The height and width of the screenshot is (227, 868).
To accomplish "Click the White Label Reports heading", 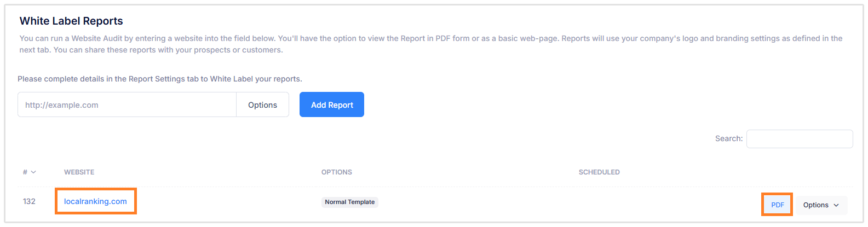I will tap(71, 21).
